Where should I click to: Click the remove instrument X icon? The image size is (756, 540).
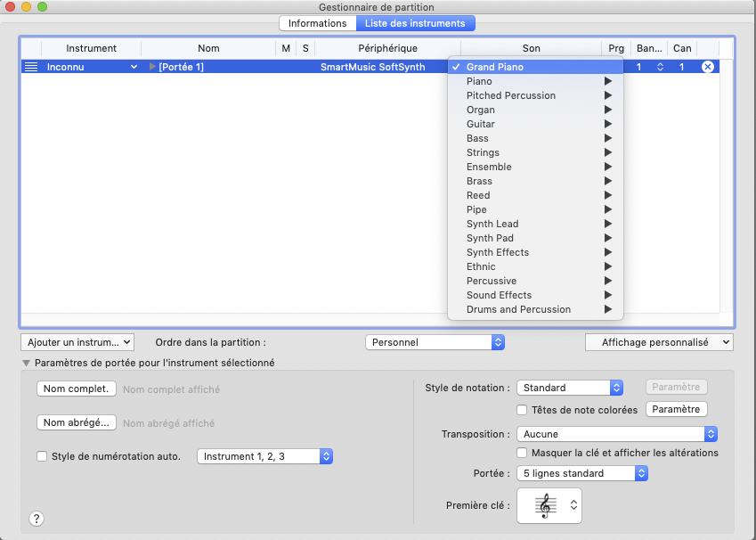pyautogui.click(x=708, y=67)
